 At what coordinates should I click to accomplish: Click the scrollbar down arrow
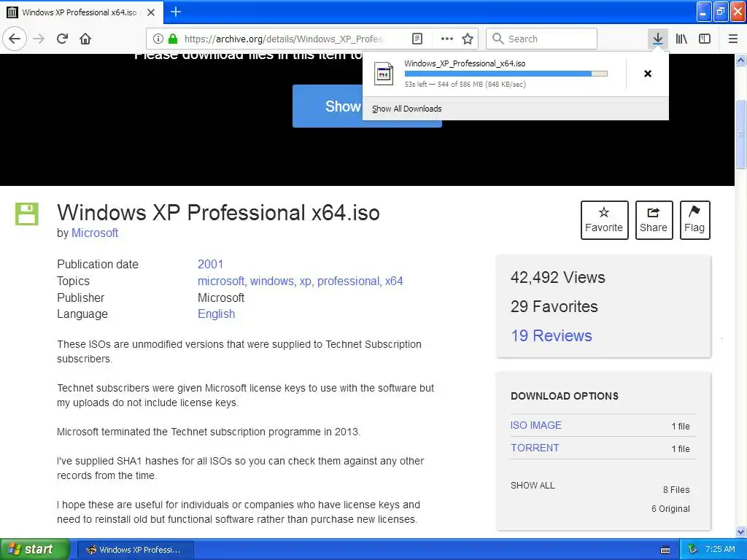(740, 532)
